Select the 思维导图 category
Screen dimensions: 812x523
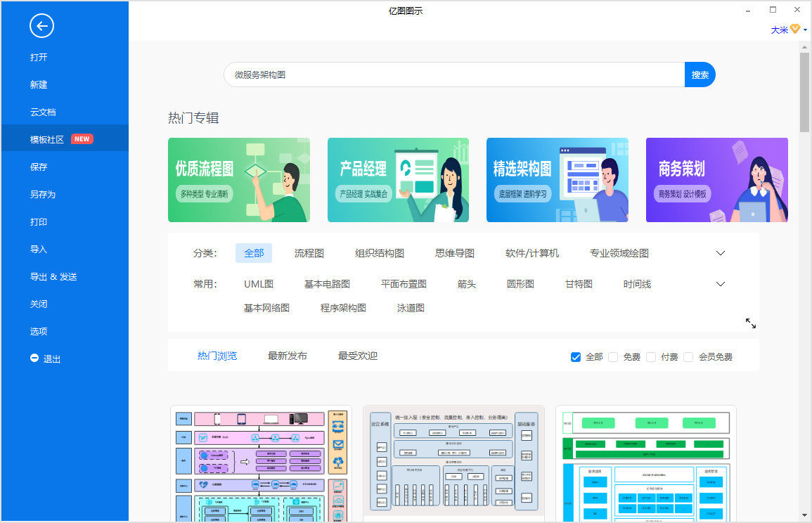455,253
